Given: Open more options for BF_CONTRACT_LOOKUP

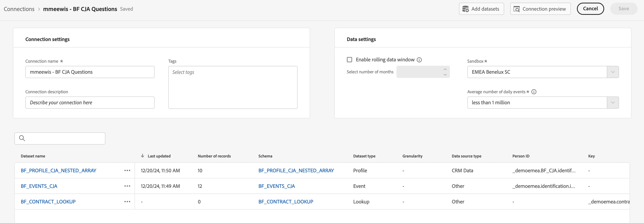Looking at the screenshot, I should [x=127, y=202].
